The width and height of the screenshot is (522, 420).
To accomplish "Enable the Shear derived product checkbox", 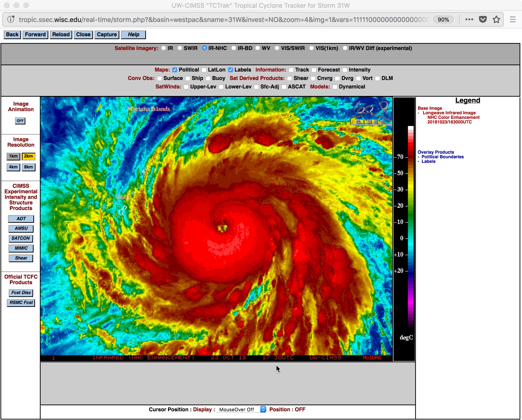I will [x=290, y=79].
